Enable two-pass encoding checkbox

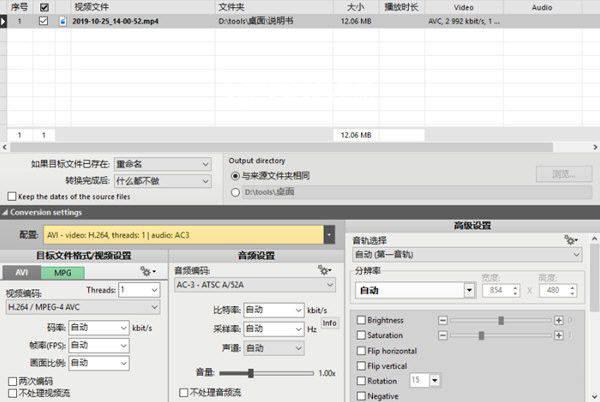pos(12,381)
